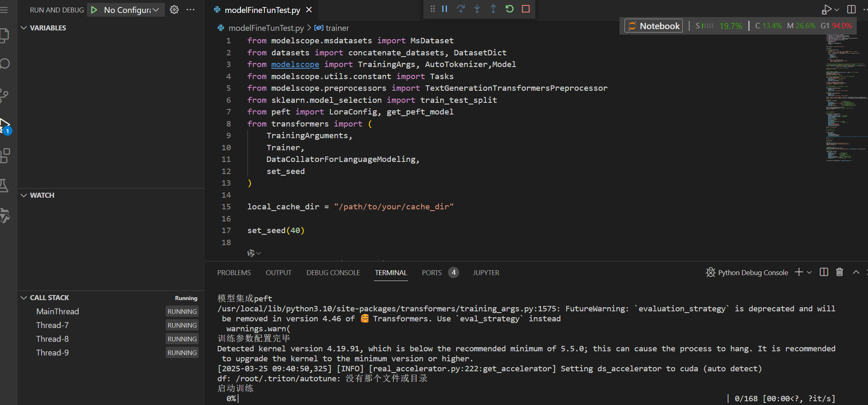The height and width of the screenshot is (405, 868).
Task: Switch to the Debug Console tab
Action: click(x=333, y=273)
